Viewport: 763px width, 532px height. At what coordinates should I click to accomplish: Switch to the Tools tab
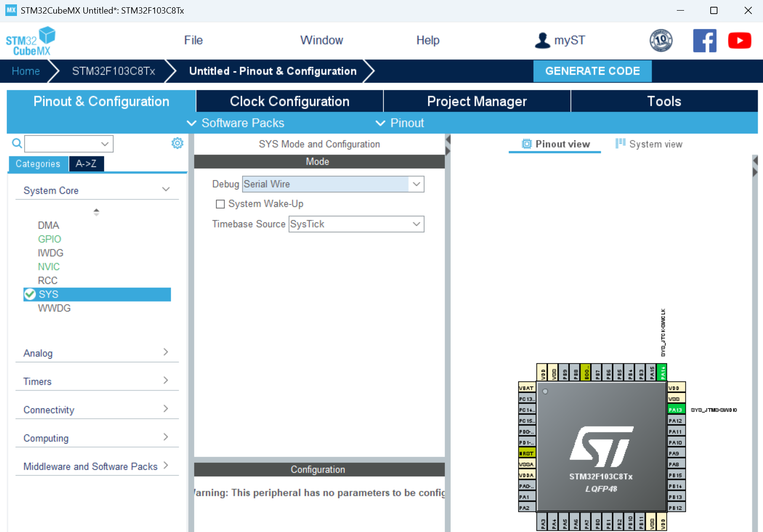point(664,101)
